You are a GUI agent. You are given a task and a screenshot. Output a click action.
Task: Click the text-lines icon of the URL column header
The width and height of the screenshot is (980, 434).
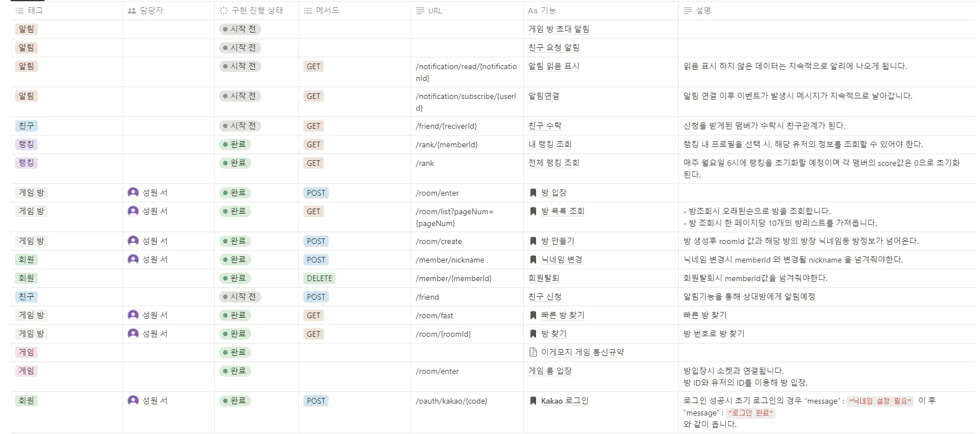pyautogui.click(x=420, y=11)
